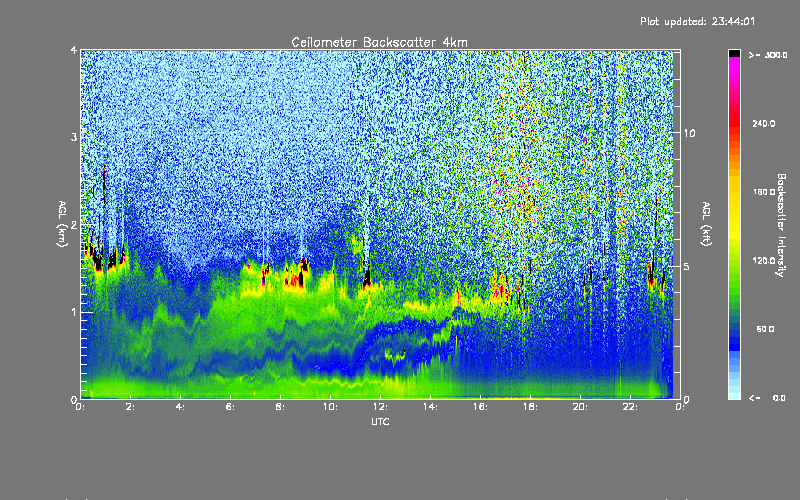Click the 'Ceilometer Backscatter 4km' plot title
This screenshot has height=500, width=800.
(x=379, y=42)
